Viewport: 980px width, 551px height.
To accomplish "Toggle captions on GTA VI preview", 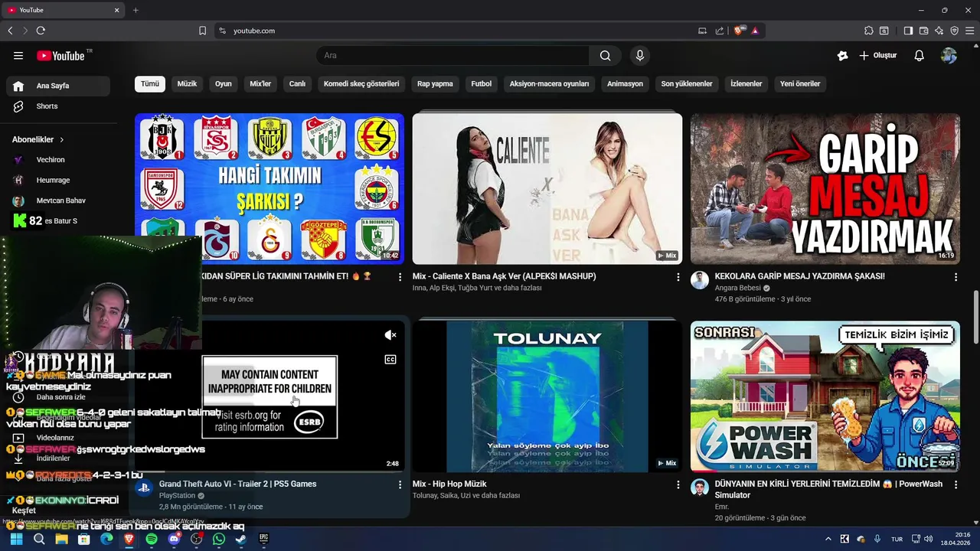I will [390, 360].
